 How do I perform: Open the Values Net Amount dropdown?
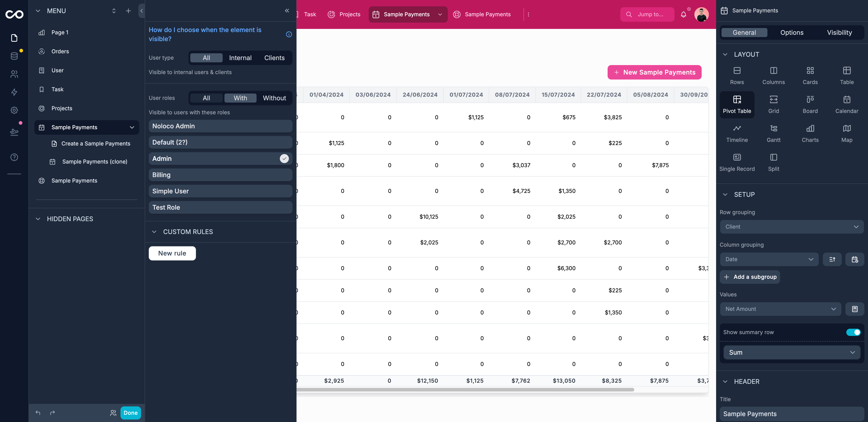780,309
